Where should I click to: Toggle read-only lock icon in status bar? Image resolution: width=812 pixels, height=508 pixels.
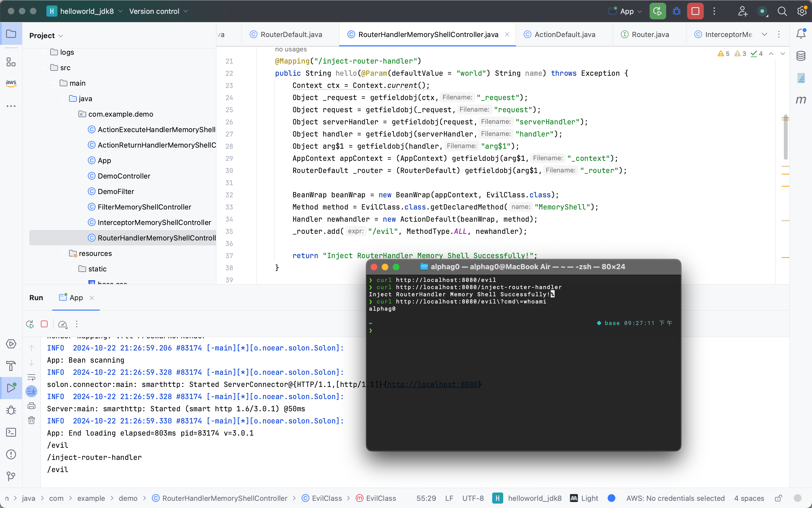coord(778,498)
